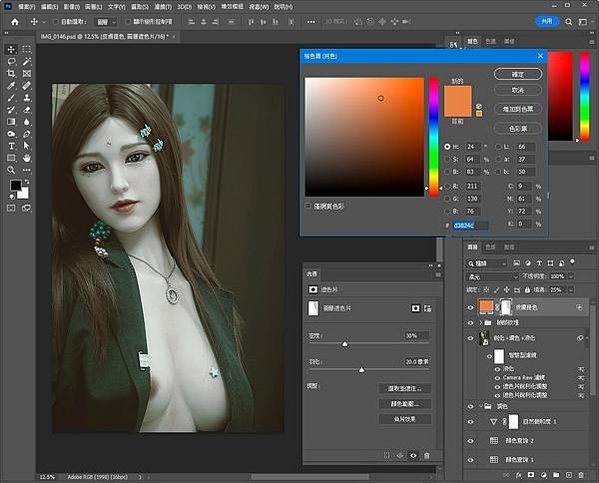The image size is (599, 483).
Task: Open the 編輯(E) menu
Action: click(x=49, y=7)
